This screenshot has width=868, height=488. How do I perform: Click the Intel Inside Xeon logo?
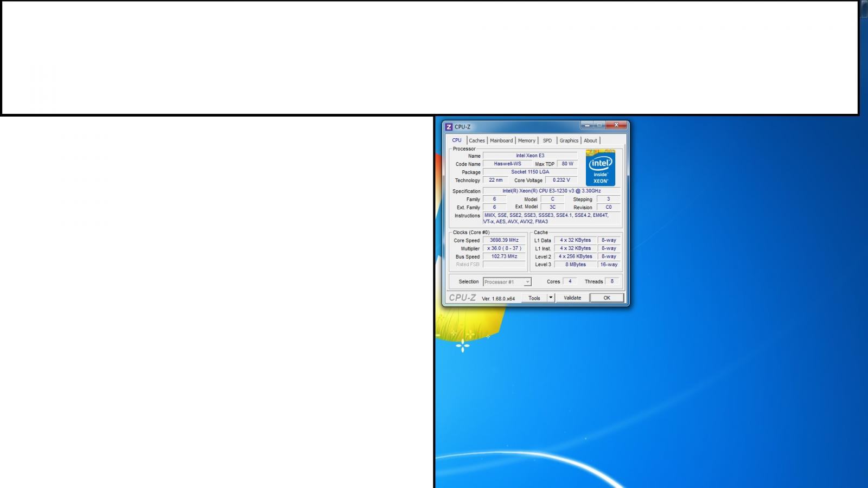click(600, 168)
